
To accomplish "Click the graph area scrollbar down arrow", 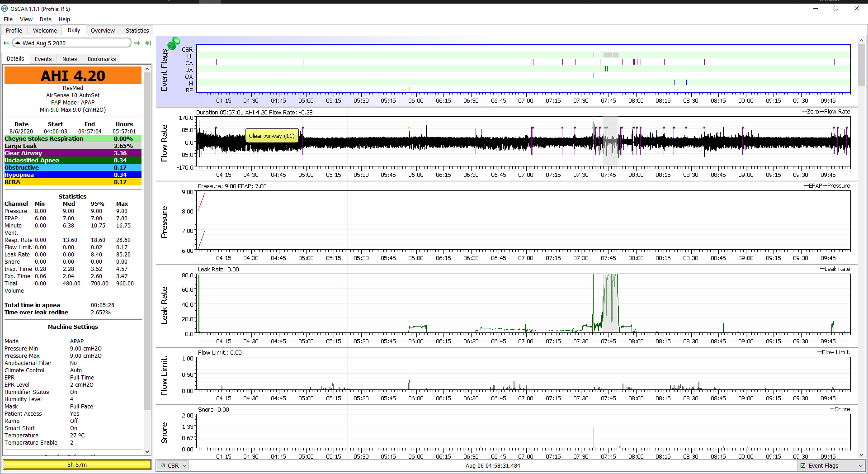I will pos(861,455).
